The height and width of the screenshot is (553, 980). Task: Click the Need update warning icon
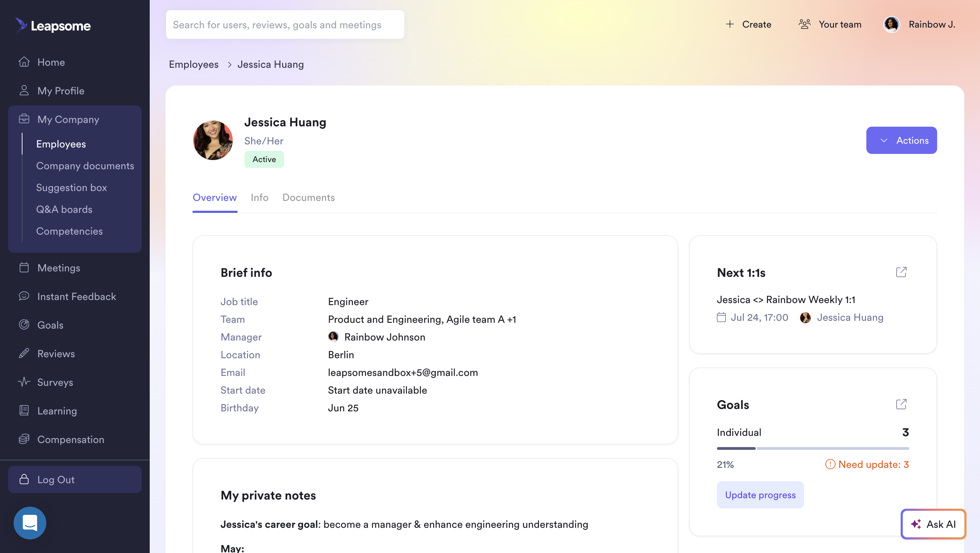pos(830,464)
